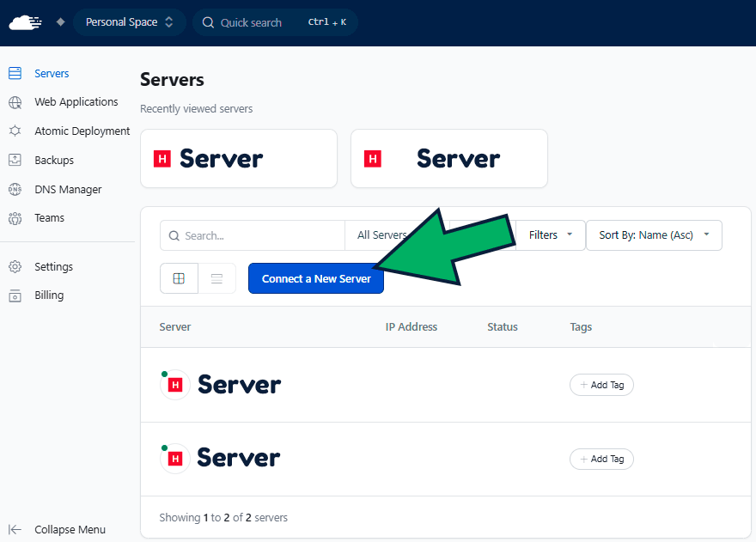
Task: Switch to list view layout
Action: click(x=216, y=277)
